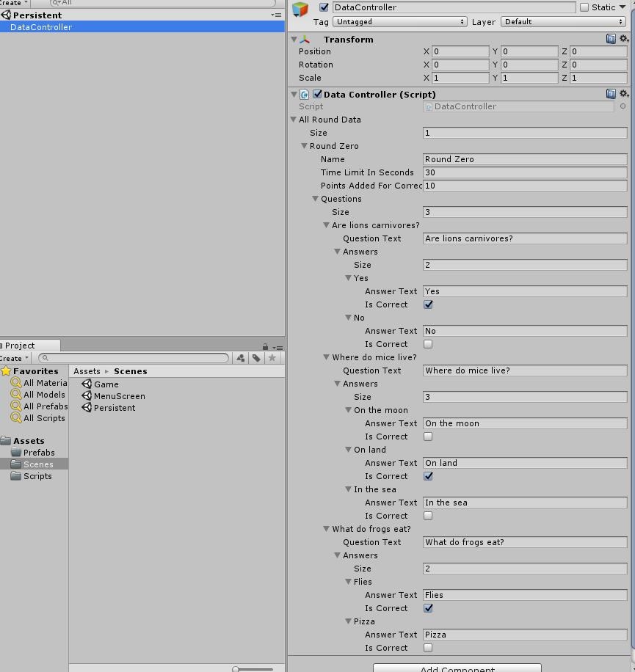Open the Scripts folder

coord(32,475)
